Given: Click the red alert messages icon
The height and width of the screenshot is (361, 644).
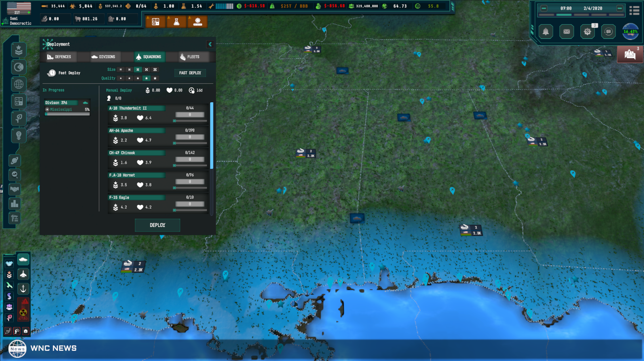Looking at the screenshot, I should [630, 54].
